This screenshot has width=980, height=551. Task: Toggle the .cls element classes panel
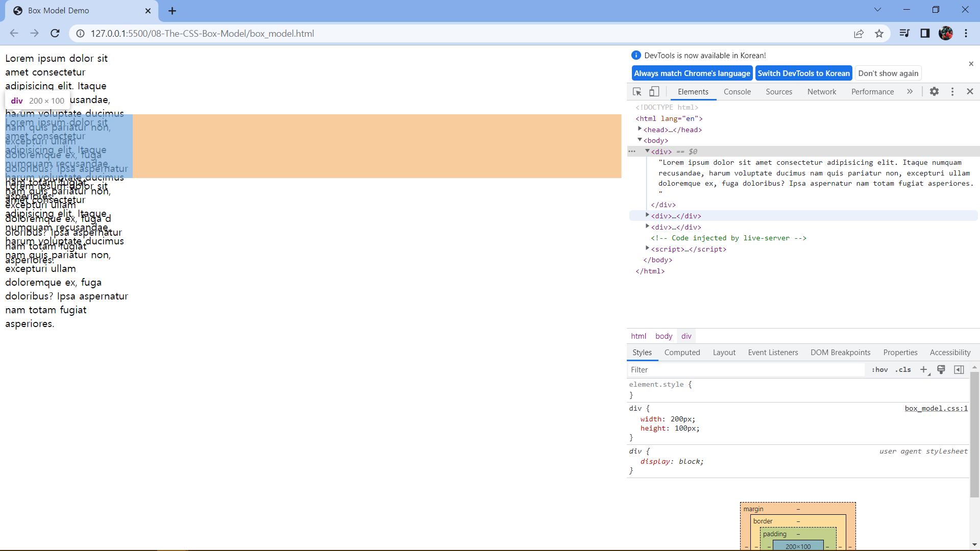click(903, 370)
